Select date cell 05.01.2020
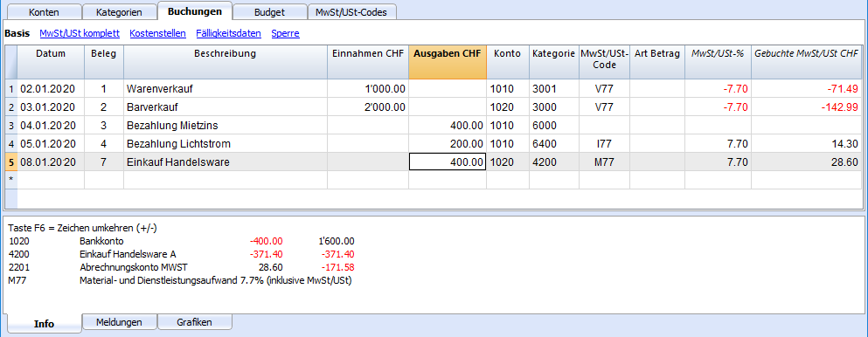Image resolution: width=868 pixels, height=337 pixels. click(x=51, y=144)
